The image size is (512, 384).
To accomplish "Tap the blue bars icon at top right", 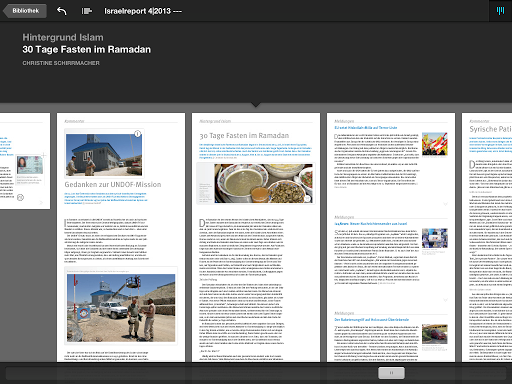I will pyautogui.click(x=500, y=11).
